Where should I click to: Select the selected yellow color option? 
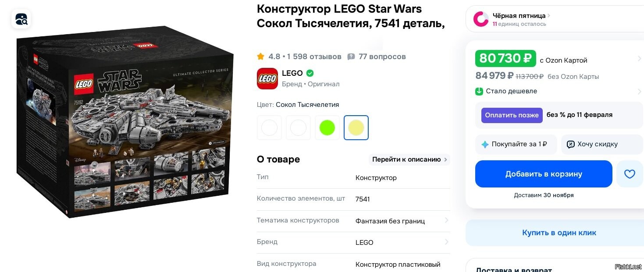tap(356, 127)
